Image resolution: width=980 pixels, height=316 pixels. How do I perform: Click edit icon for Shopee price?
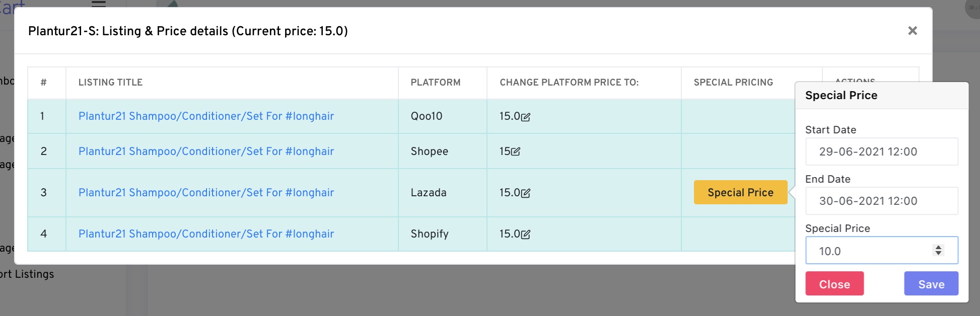(516, 151)
